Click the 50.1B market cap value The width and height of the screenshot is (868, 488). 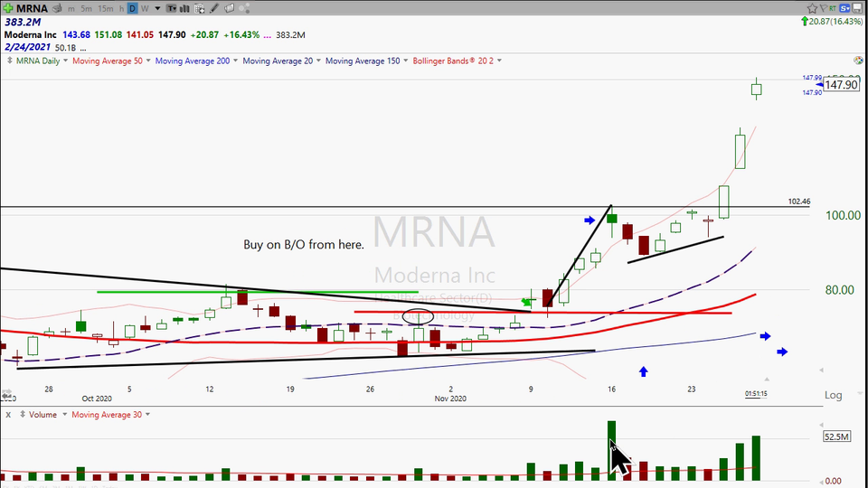point(65,48)
